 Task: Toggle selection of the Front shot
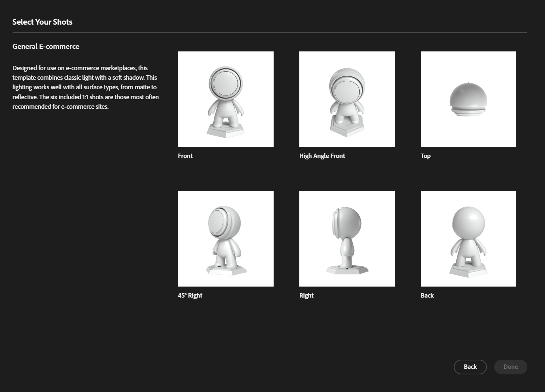225,99
